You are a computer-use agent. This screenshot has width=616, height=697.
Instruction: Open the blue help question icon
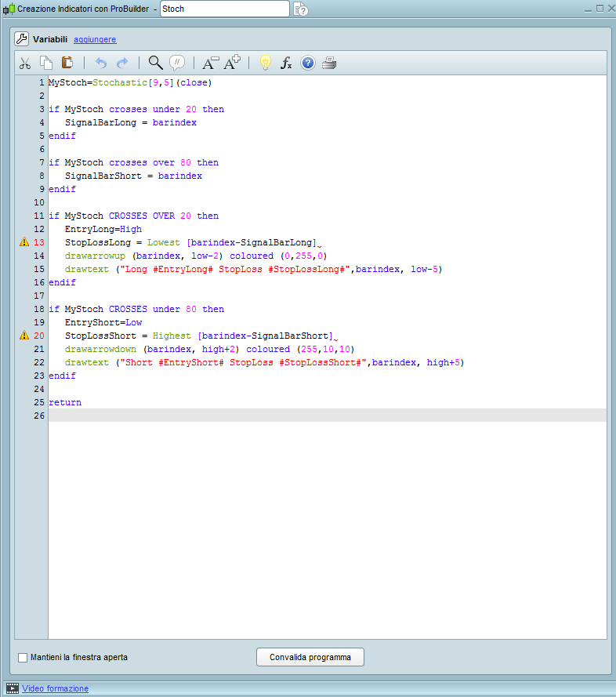point(307,64)
